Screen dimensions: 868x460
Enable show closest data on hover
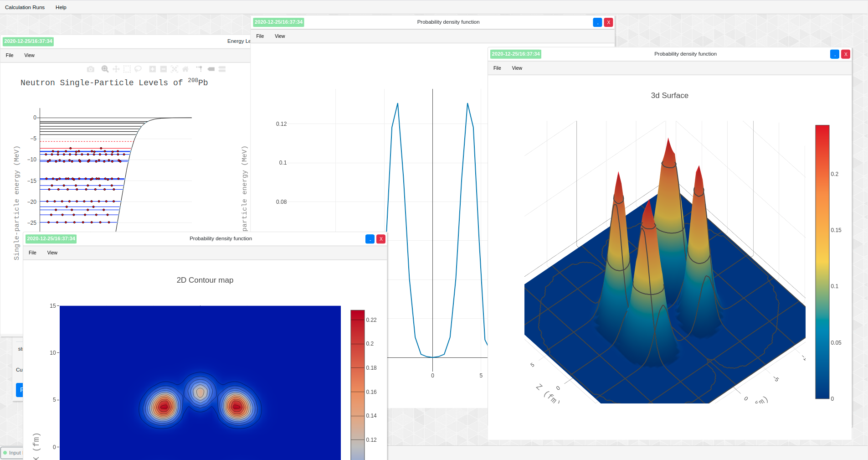(211, 69)
